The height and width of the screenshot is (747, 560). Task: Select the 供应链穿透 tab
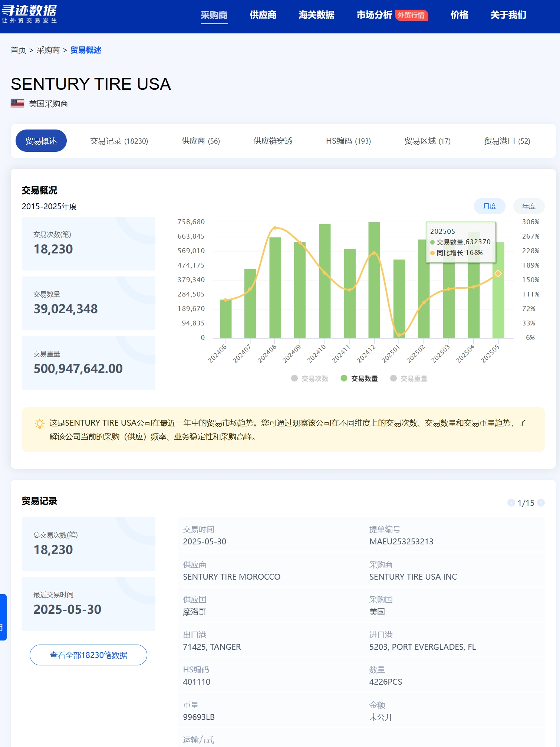click(273, 141)
